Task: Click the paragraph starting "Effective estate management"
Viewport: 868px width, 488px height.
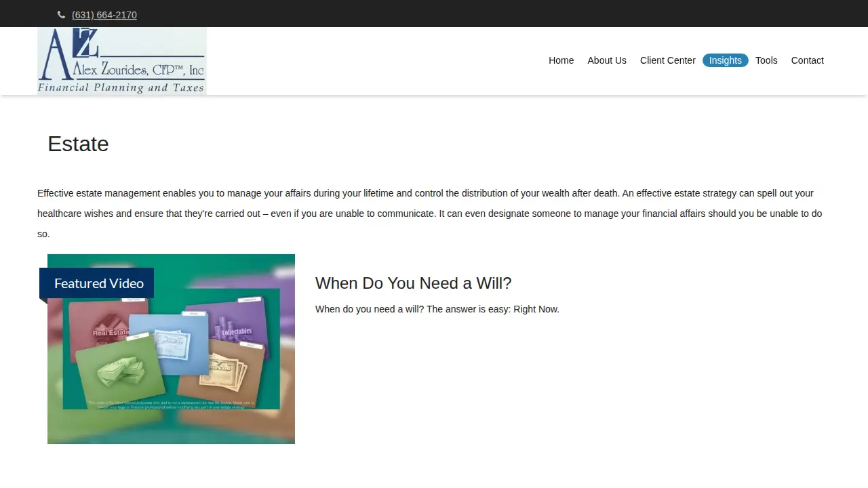Action: coord(431,213)
